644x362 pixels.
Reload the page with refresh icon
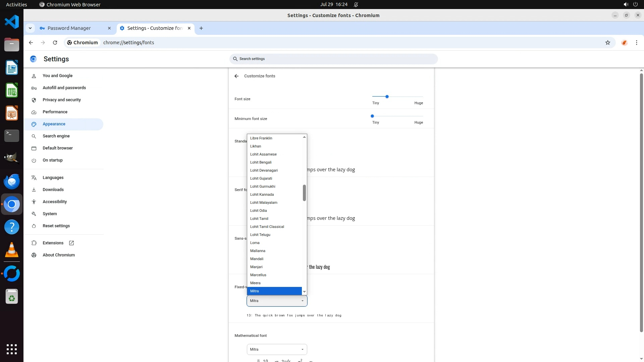(55, 43)
